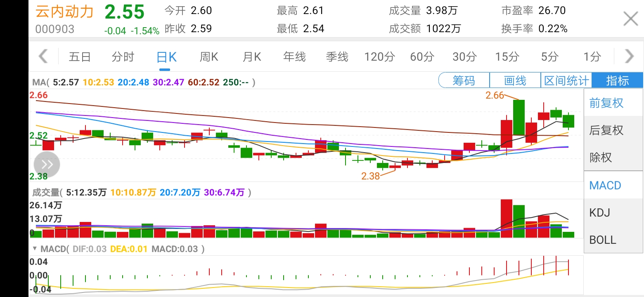644x297 pixels.
Task: Open the 季线 chart tab
Action: coord(337,57)
